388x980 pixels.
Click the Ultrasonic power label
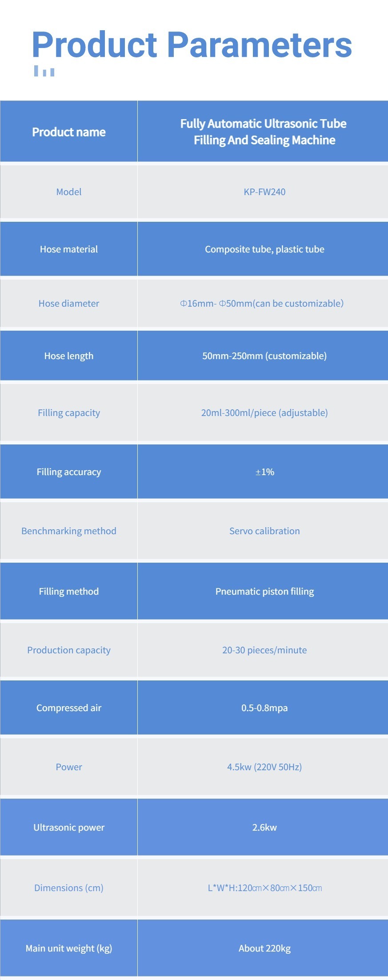point(69,828)
